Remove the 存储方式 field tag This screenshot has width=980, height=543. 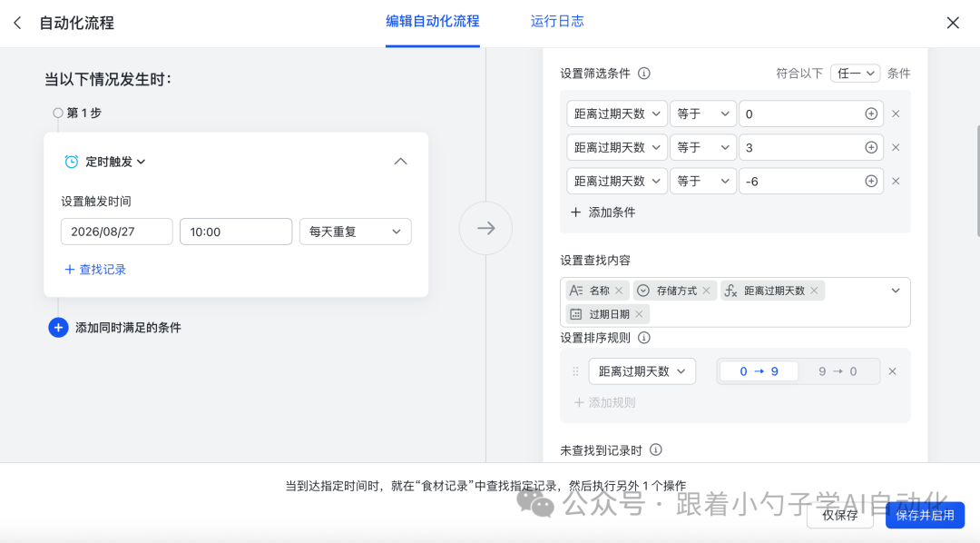click(706, 291)
